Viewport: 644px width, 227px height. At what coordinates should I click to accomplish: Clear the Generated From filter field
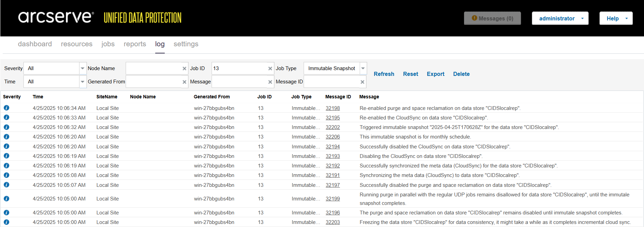tap(184, 82)
